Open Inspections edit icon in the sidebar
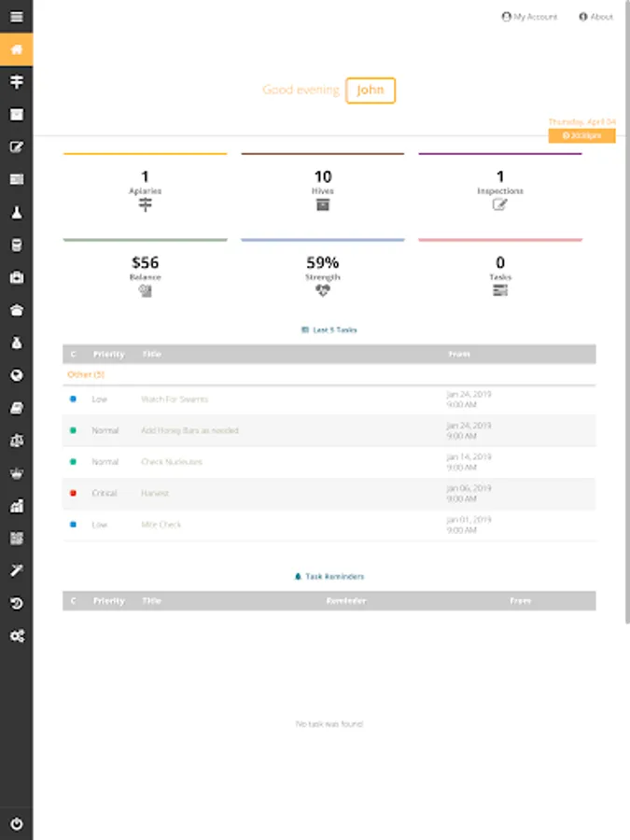630x840 pixels. 17,147
